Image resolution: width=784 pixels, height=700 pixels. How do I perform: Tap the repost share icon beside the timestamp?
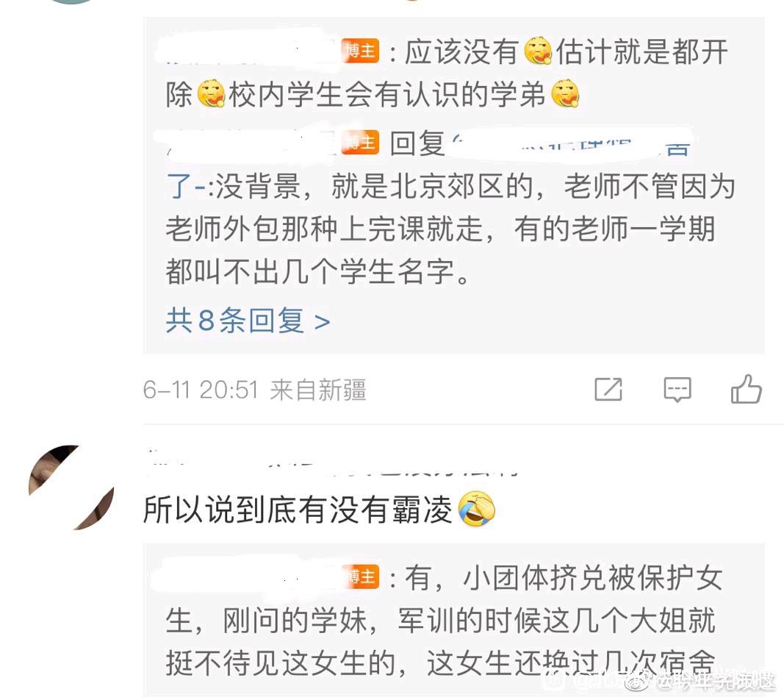[608, 389]
